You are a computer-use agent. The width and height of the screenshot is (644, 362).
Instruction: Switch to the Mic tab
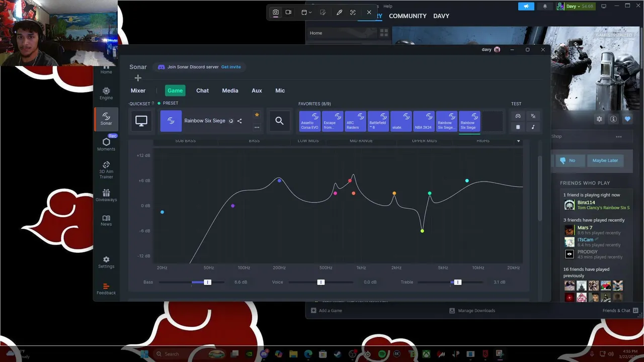(280, 90)
